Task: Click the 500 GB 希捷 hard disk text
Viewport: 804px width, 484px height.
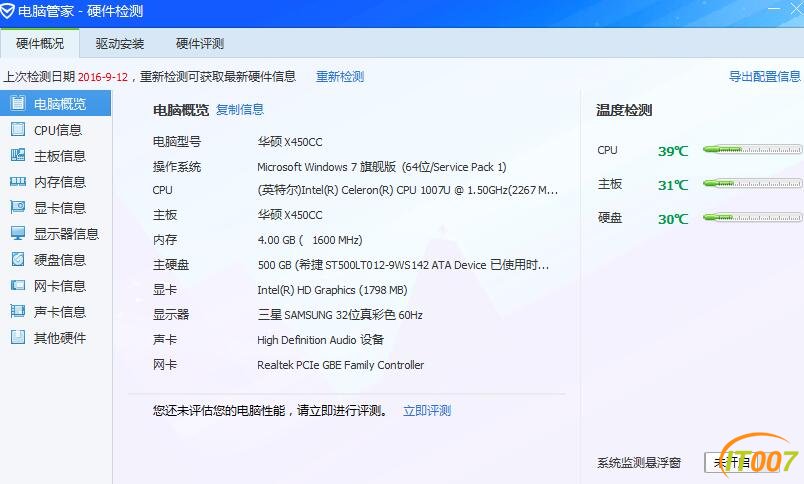Action: pos(403,265)
